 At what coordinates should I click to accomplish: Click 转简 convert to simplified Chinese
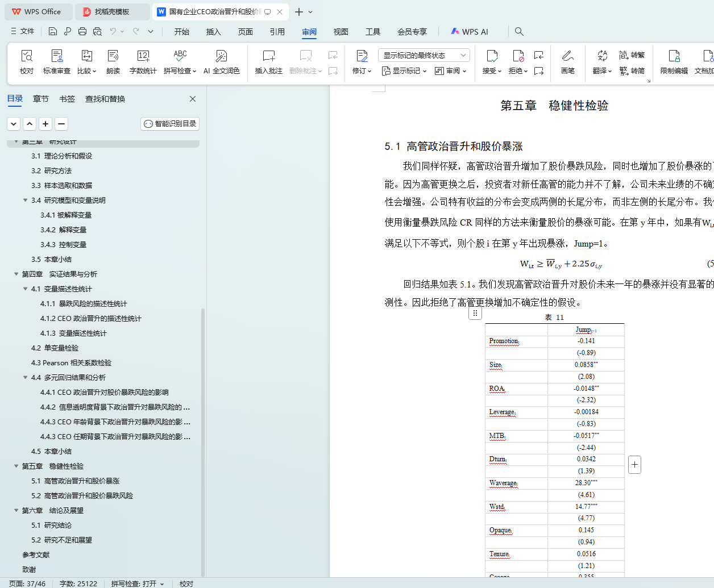pos(632,70)
